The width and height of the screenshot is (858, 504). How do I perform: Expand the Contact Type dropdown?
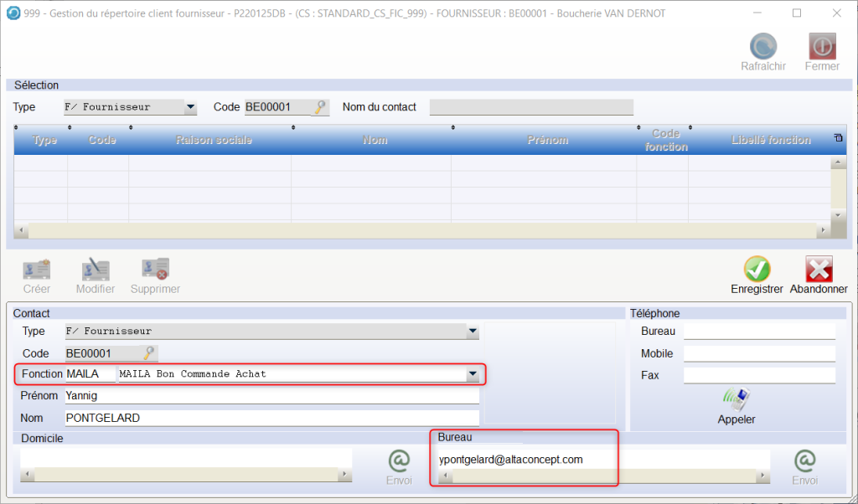click(x=473, y=332)
